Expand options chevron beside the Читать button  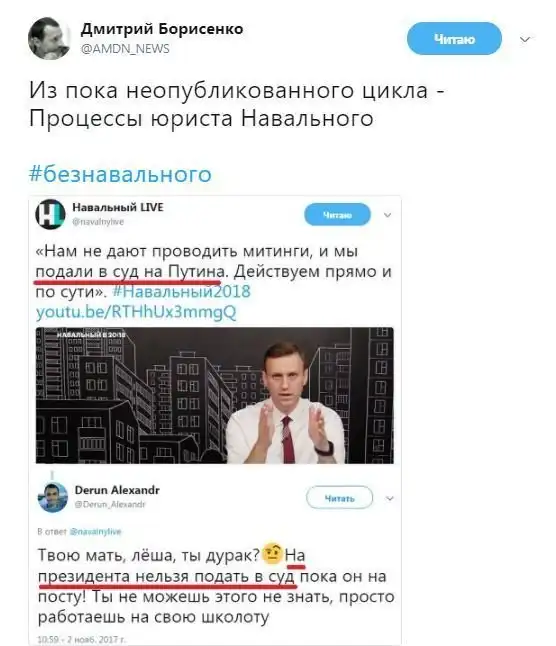click(390, 499)
